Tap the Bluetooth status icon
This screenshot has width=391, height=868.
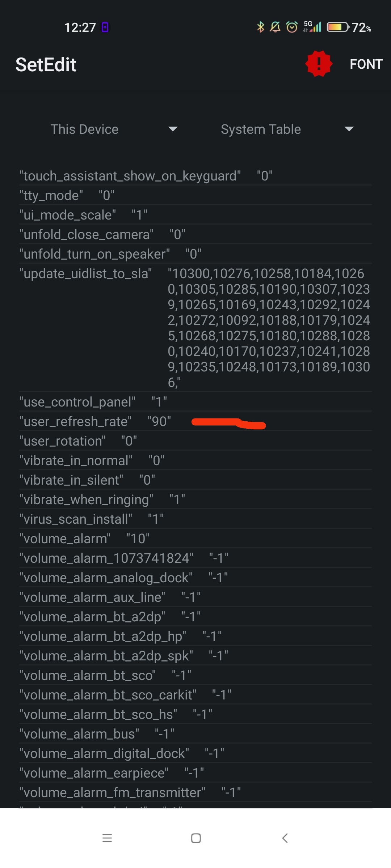pyautogui.click(x=260, y=27)
